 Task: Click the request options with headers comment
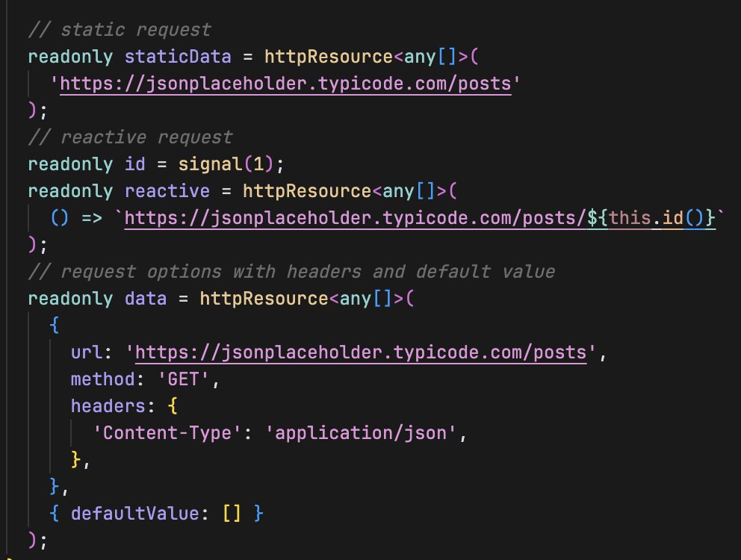291,272
